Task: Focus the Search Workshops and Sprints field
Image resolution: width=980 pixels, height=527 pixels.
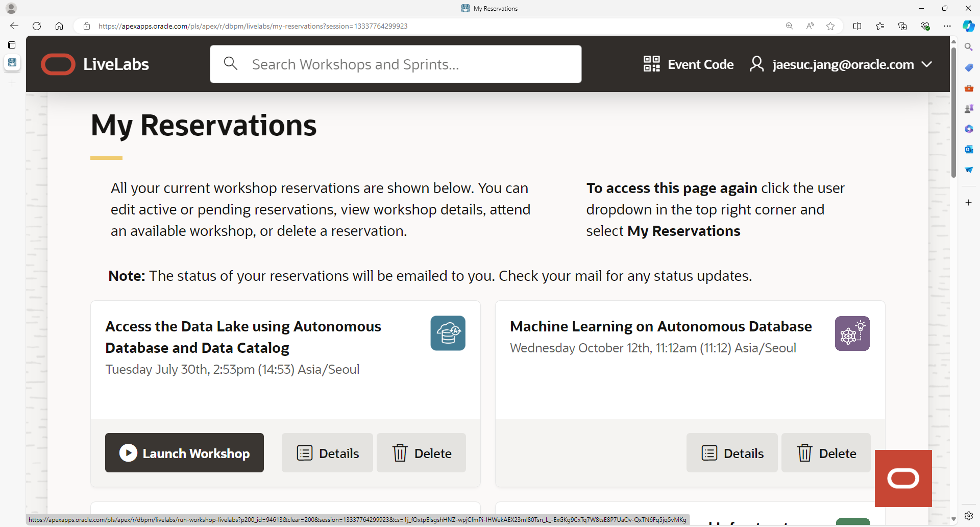Action: [x=396, y=64]
